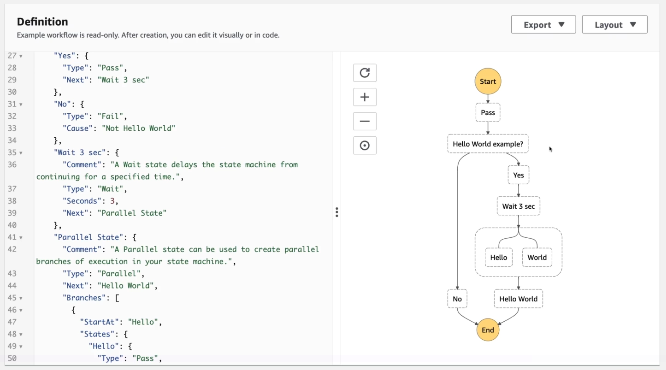Click the refresh graph icon
Screen dimensions: 666x370
365,73
